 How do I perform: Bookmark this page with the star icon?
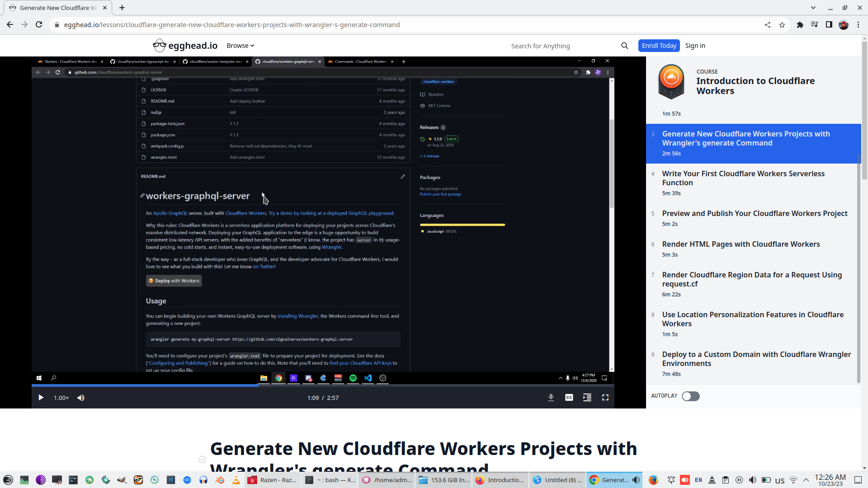click(783, 25)
